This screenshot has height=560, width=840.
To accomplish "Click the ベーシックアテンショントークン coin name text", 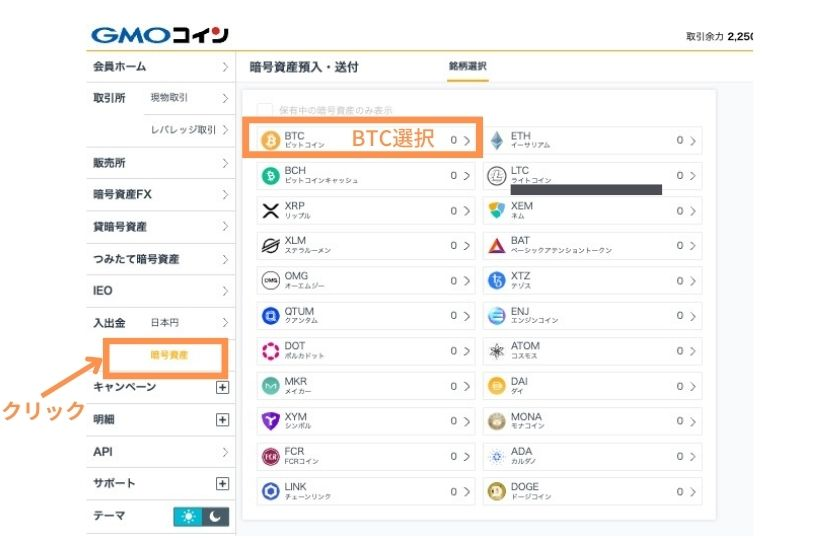I will (x=561, y=251).
